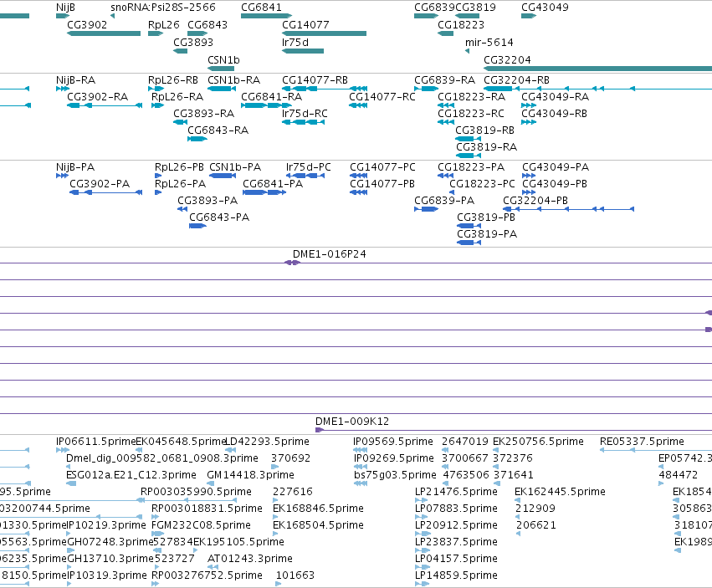This screenshot has width=712, height=588.
Task: Select the LP21476.5prime EST label
Action: [x=456, y=492]
